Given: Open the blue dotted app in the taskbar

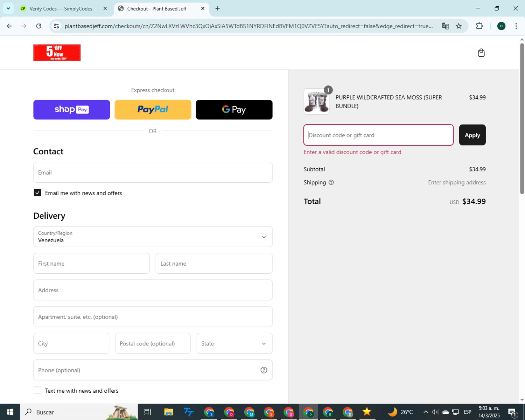Looking at the screenshot, I should [x=189, y=412].
